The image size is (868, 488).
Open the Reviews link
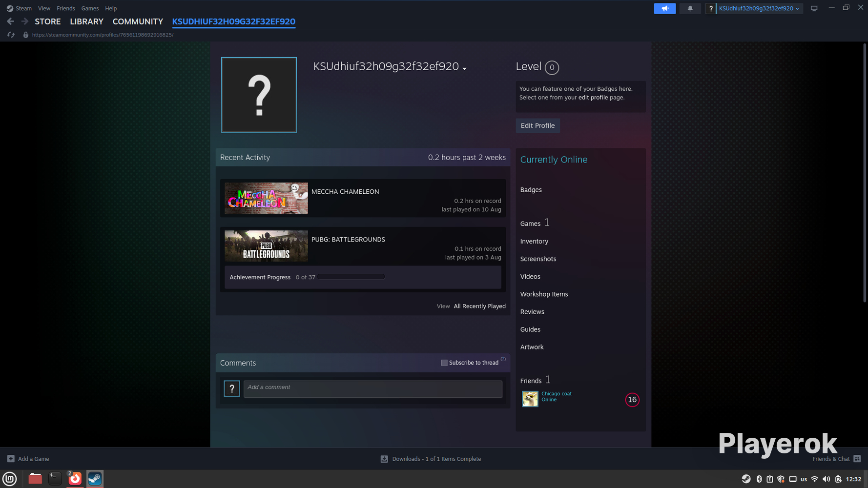(532, 312)
